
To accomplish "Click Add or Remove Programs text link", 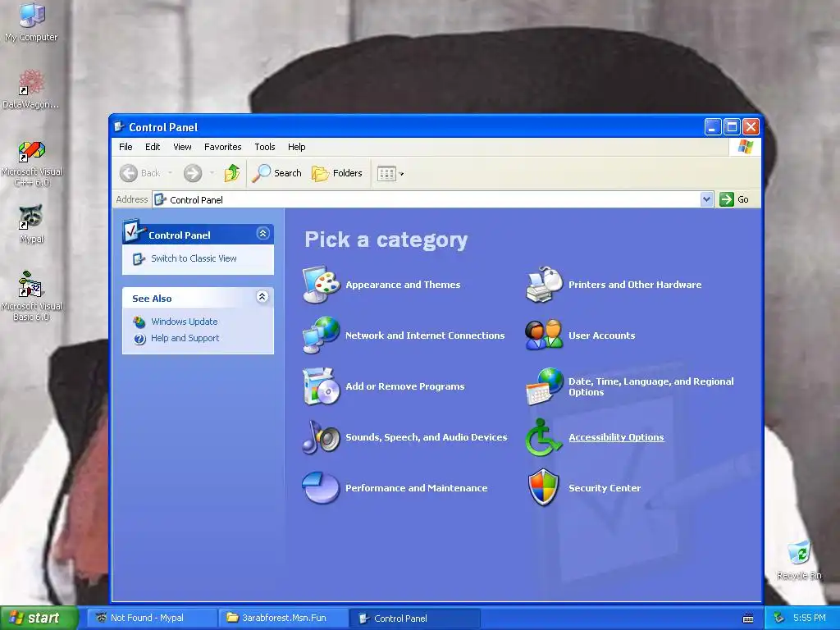I will pos(405,386).
